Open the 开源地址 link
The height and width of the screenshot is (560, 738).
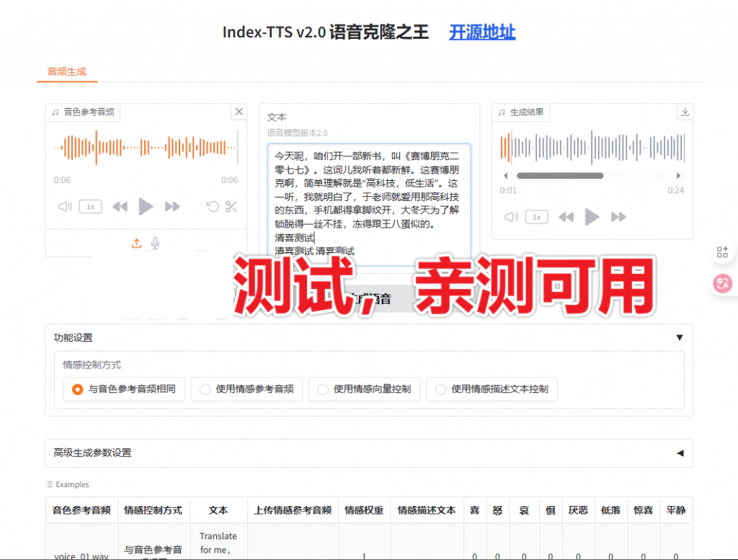[482, 32]
